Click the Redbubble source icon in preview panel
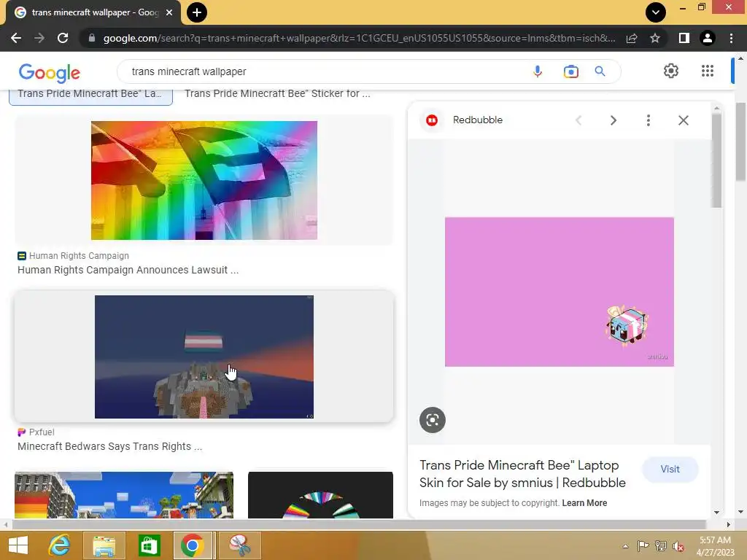Viewport: 747px width, 560px height. click(432, 120)
